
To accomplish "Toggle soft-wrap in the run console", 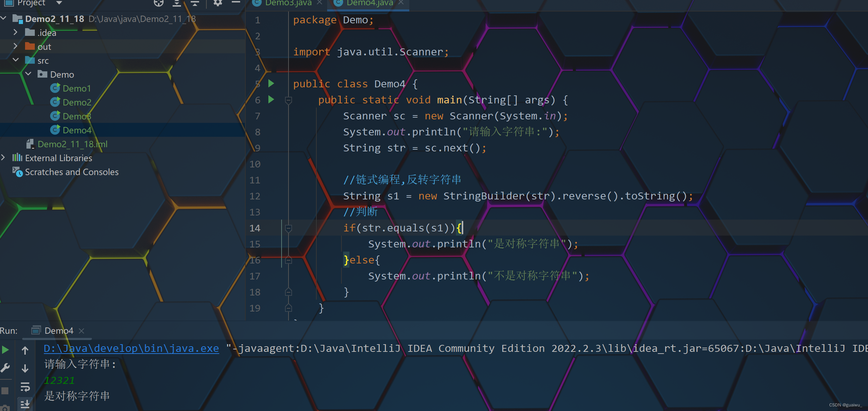I will [25, 386].
